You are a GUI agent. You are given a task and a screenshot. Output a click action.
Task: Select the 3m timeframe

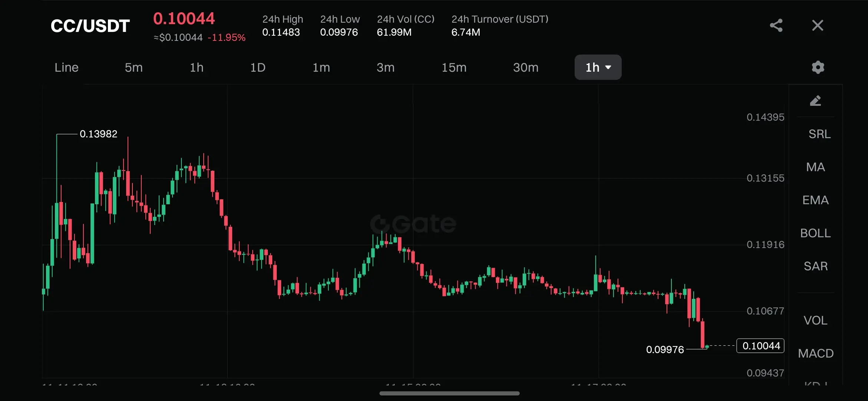click(385, 67)
